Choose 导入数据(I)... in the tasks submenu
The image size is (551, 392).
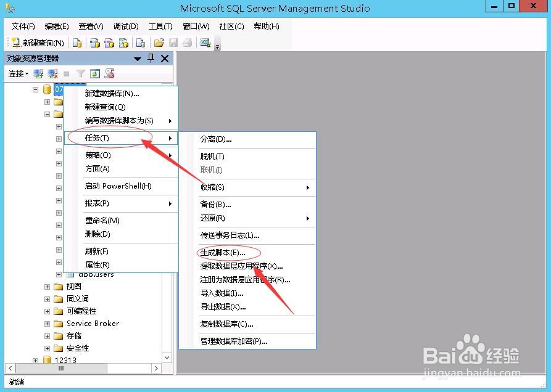(x=247, y=293)
